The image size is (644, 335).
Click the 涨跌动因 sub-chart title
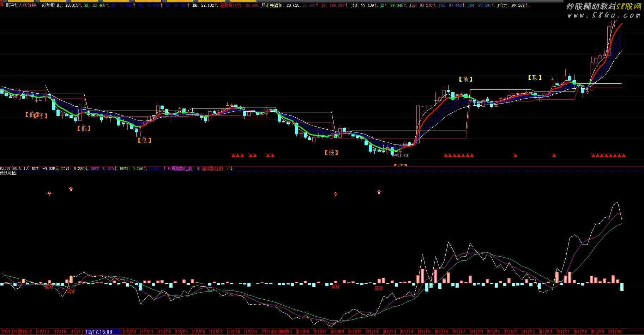(8, 173)
